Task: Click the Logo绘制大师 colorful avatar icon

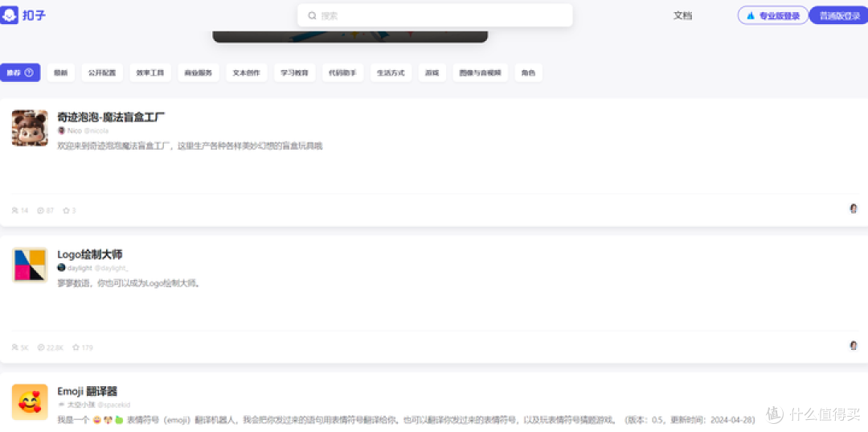Action: (x=30, y=265)
